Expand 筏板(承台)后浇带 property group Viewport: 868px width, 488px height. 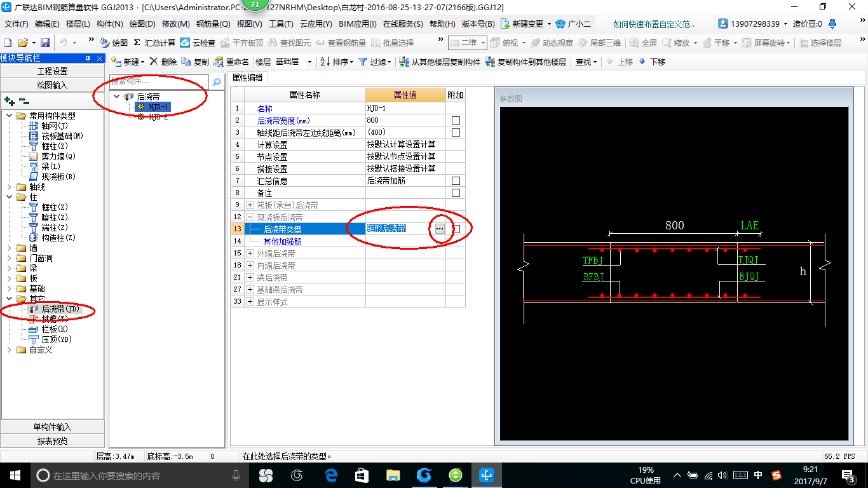click(250, 205)
